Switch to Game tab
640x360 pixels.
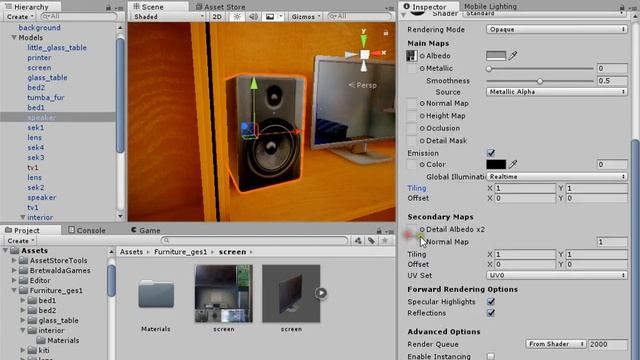146,230
